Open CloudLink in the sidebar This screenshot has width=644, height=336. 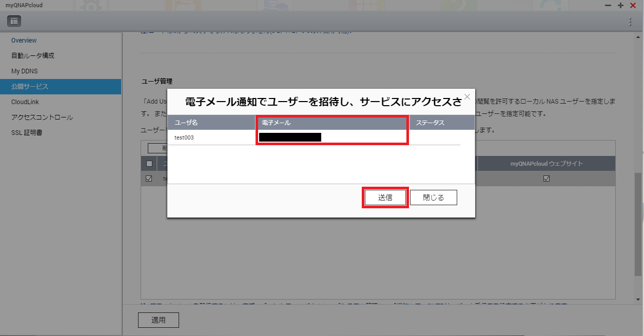point(25,102)
